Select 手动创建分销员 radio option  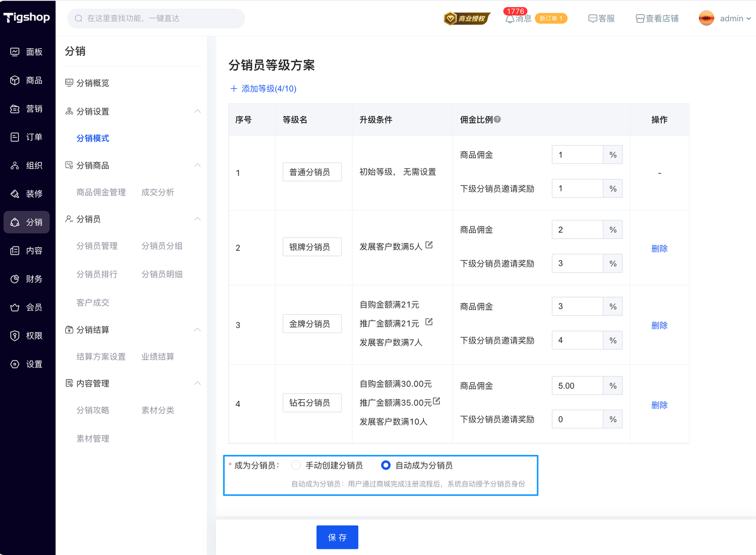296,465
